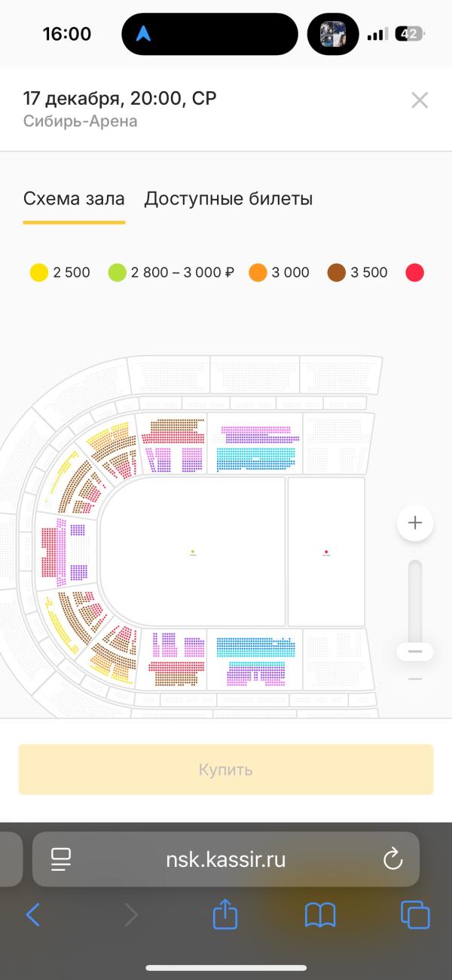Select the green 2 800 – 3 000 ₽ filter
The width and height of the screenshot is (452, 980).
coord(172,273)
